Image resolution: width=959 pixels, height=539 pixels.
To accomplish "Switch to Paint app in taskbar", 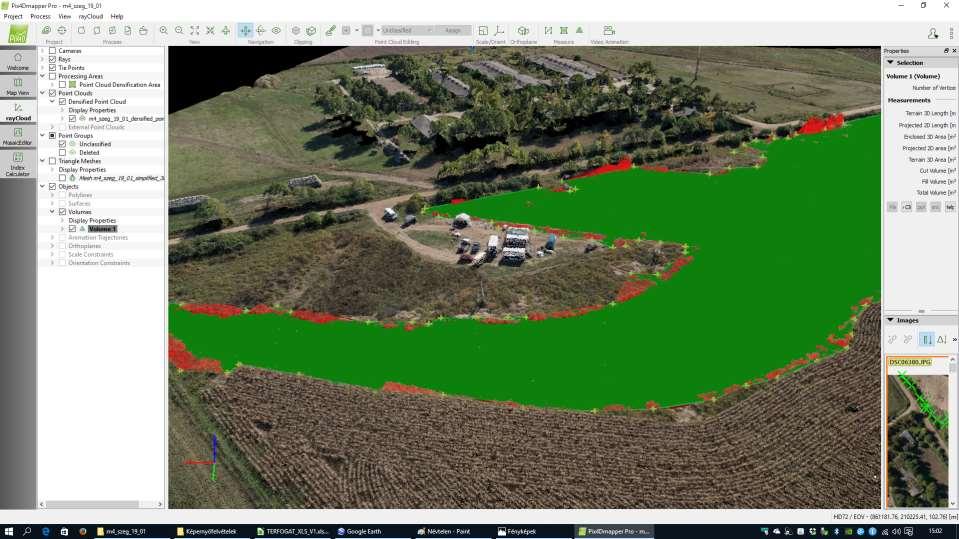I will [x=451, y=532].
